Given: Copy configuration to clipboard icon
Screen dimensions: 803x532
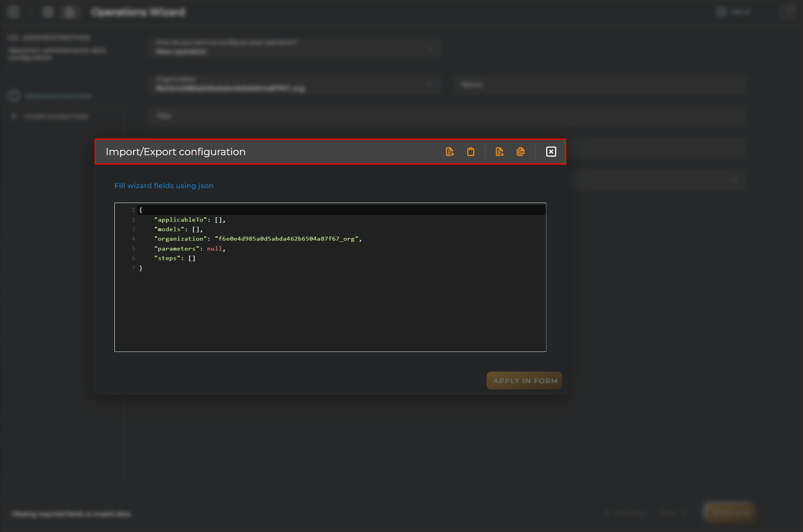Looking at the screenshot, I should pyautogui.click(x=521, y=152).
